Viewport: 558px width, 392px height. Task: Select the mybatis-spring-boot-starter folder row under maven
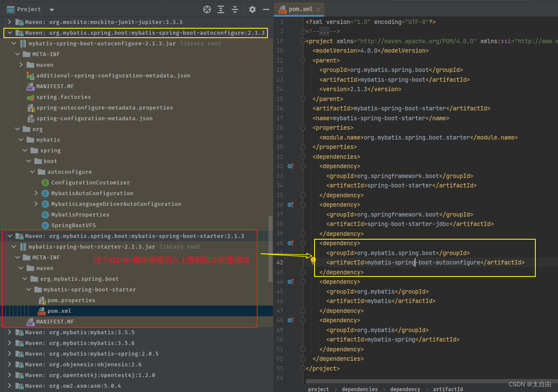click(136, 289)
